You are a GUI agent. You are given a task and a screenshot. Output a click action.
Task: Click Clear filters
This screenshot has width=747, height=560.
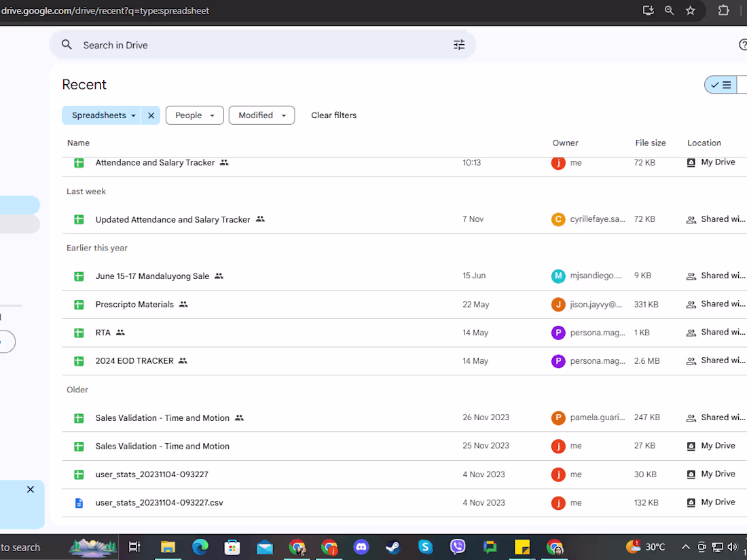[x=333, y=115]
